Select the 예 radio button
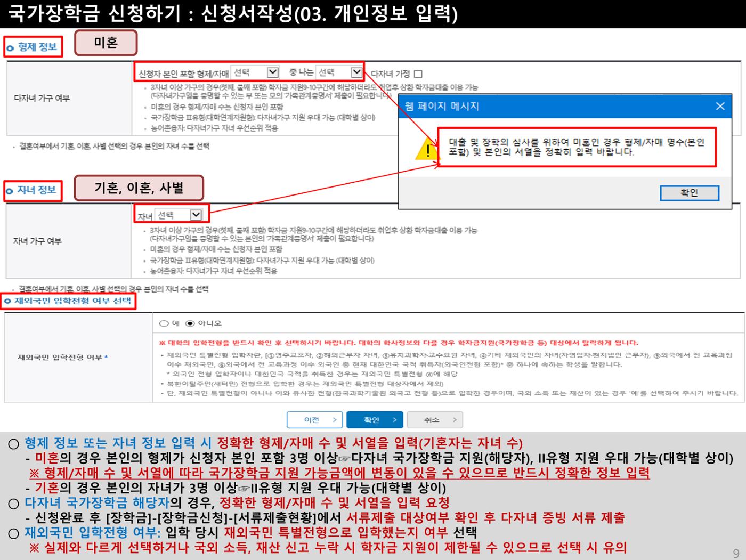This screenshot has width=746, height=560. [164, 323]
